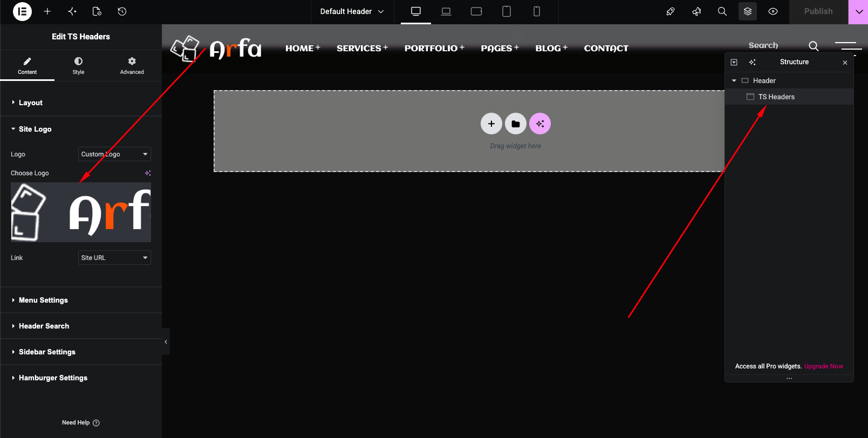
Task: Click the Structure panel resize handle dots
Action: 789,379
